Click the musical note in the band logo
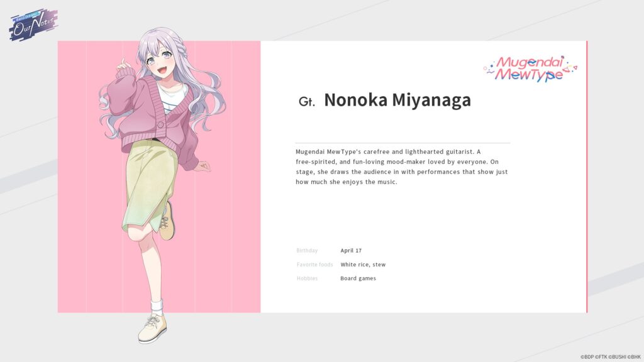Screen dimensions: 644x362 (x=563, y=57)
